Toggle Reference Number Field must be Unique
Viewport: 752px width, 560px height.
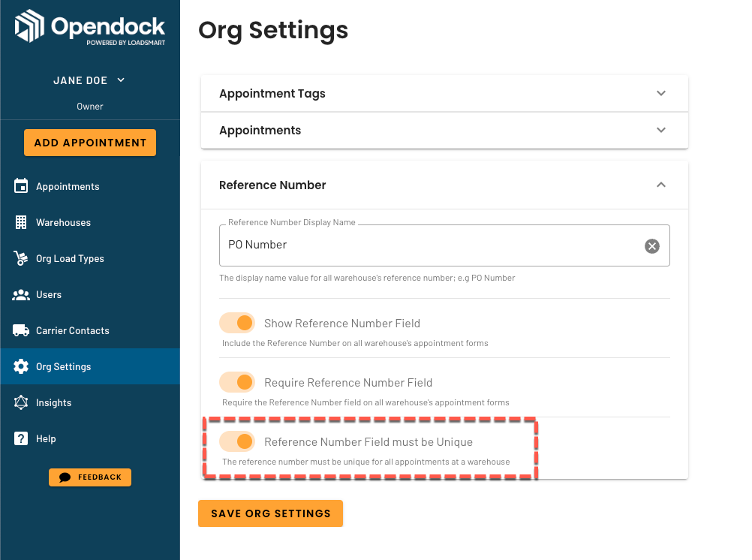237,441
